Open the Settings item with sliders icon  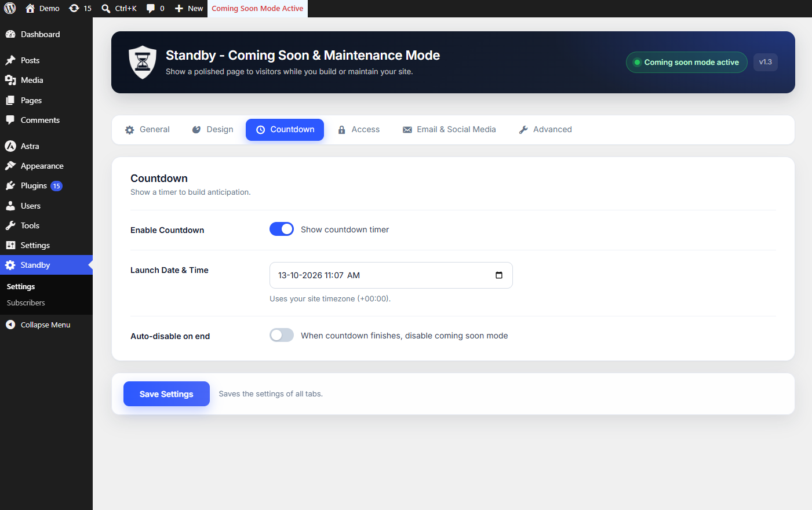(x=46, y=245)
